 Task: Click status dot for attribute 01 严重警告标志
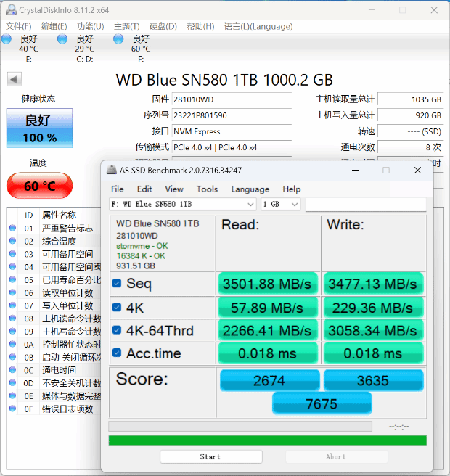coord(12,228)
